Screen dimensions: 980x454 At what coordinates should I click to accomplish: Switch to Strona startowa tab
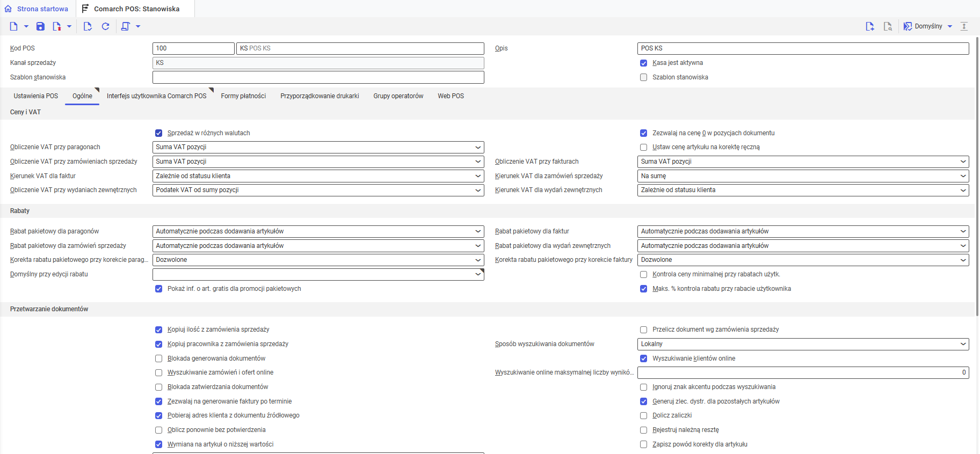37,9
